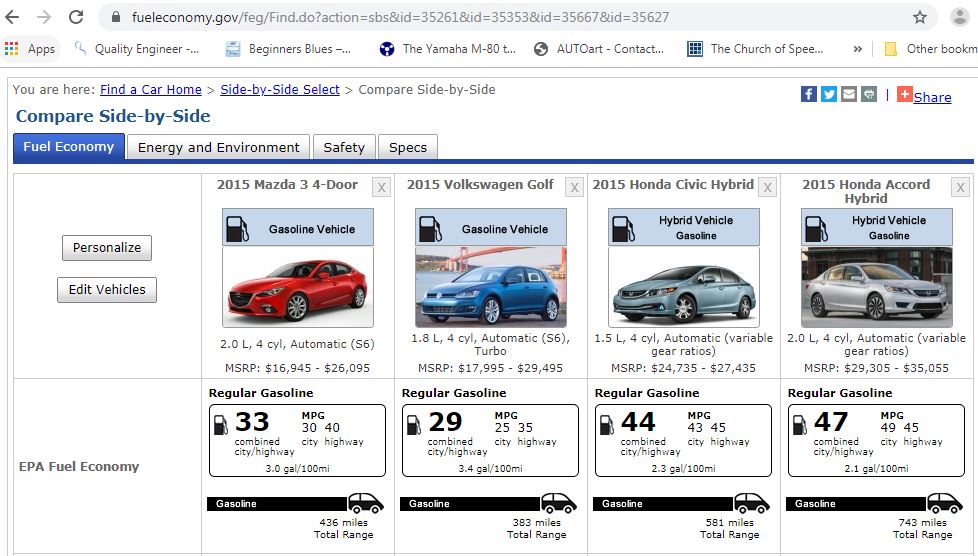Click Civic Hybrid Gasoline range bar
Viewport: 978px width, 556px height.
click(x=663, y=504)
